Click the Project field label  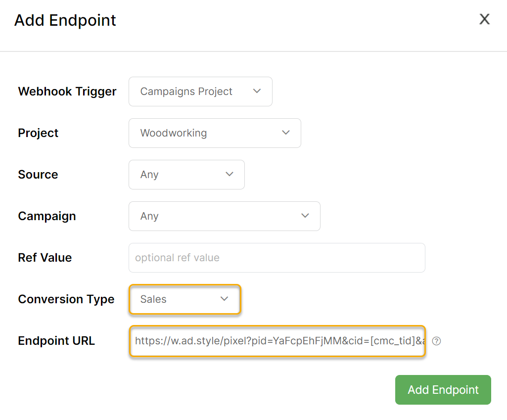point(38,133)
